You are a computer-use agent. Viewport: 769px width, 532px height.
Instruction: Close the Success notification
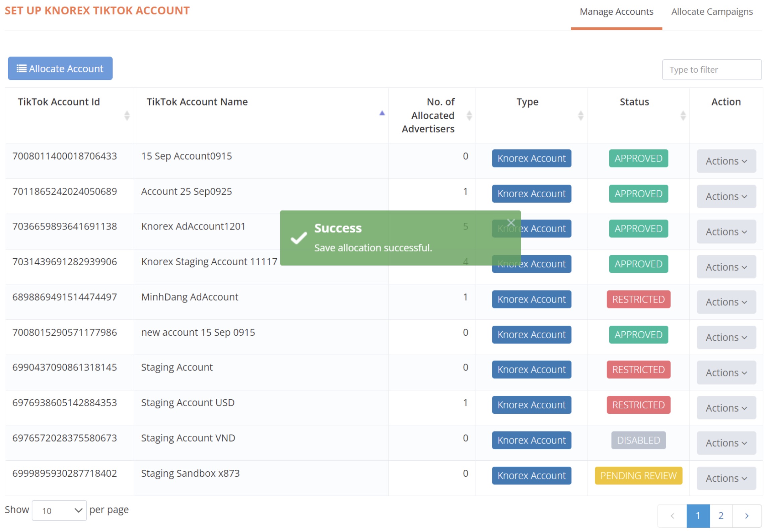(511, 222)
